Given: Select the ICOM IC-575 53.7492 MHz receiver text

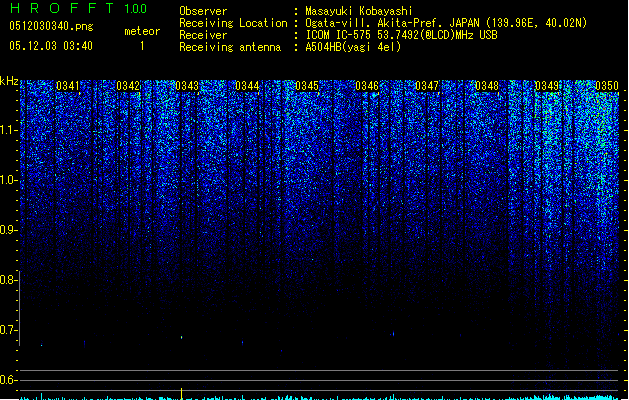Looking at the screenshot, I should pos(402,35).
